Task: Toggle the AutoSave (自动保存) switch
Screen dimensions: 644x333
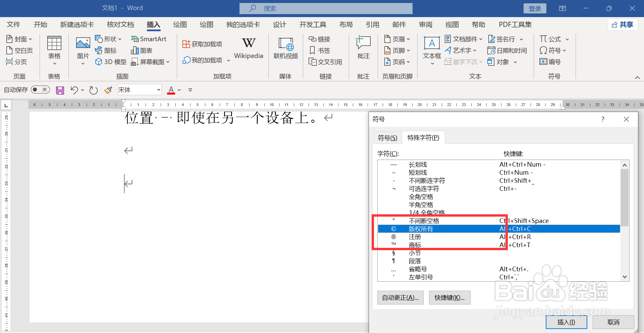Action: (40, 90)
